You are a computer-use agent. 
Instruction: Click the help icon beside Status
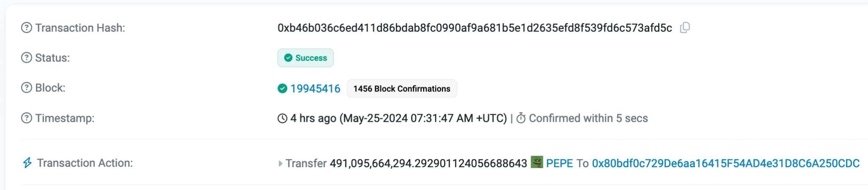click(26, 58)
